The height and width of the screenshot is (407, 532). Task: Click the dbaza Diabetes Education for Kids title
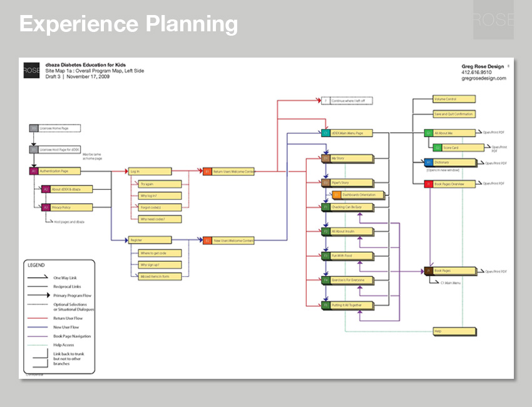(86, 65)
